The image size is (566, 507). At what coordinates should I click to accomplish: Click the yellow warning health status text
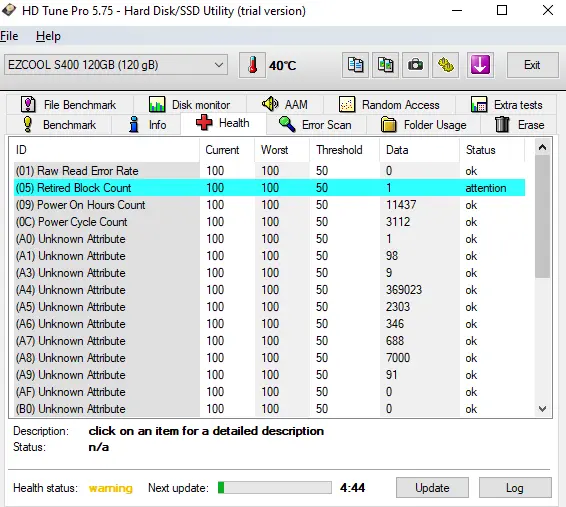(111, 488)
